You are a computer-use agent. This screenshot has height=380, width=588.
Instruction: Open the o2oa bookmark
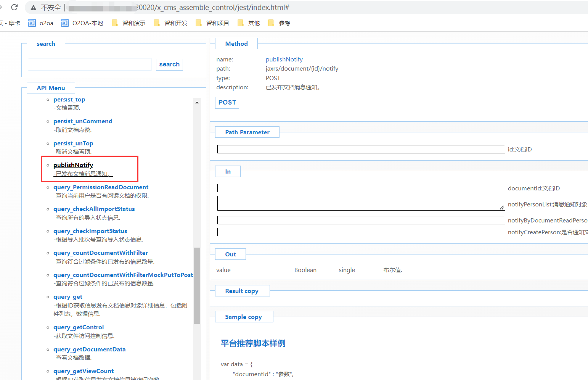[41, 23]
